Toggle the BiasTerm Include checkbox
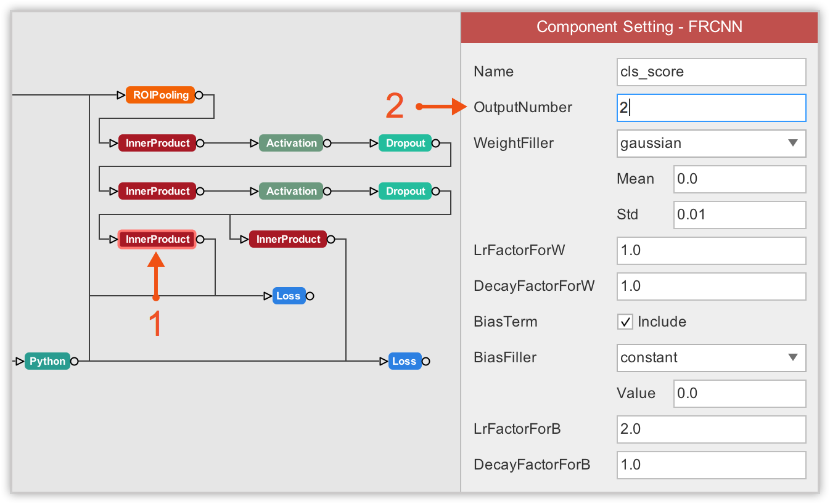 tap(625, 322)
